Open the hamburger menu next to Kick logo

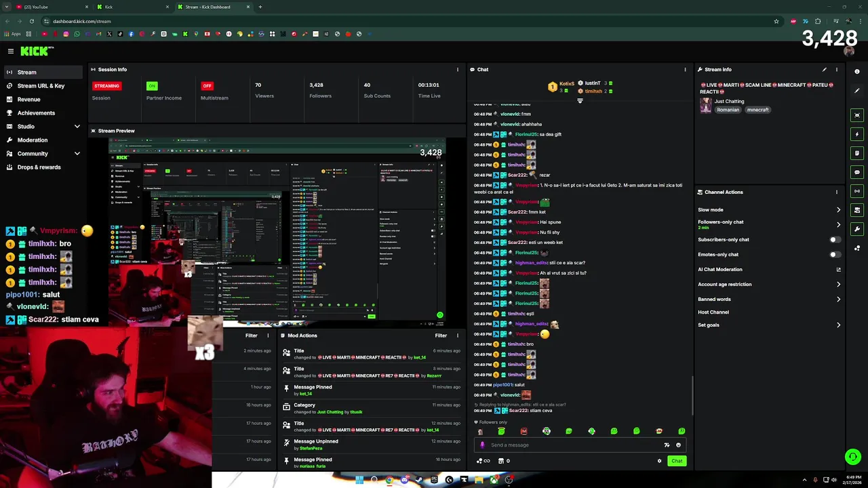10,51
